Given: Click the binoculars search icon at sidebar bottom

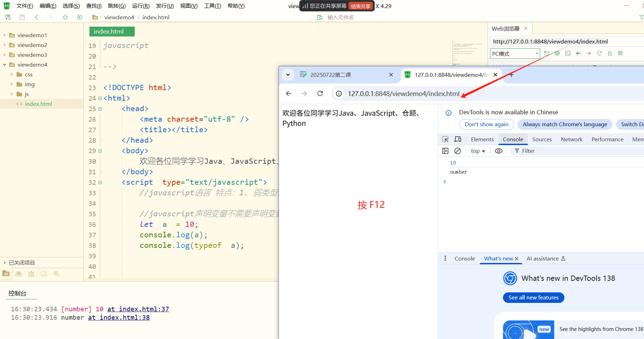Looking at the screenshot, I should pos(19,274).
